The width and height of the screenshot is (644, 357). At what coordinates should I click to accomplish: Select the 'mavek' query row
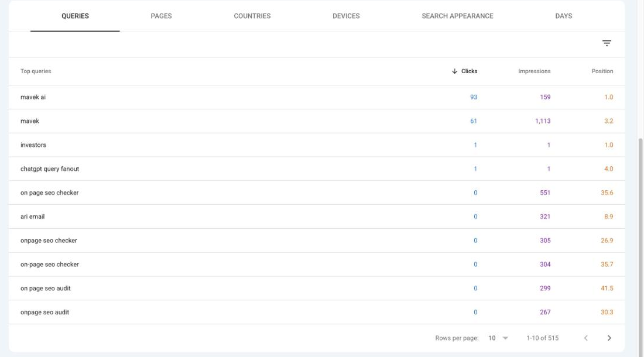coord(317,121)
